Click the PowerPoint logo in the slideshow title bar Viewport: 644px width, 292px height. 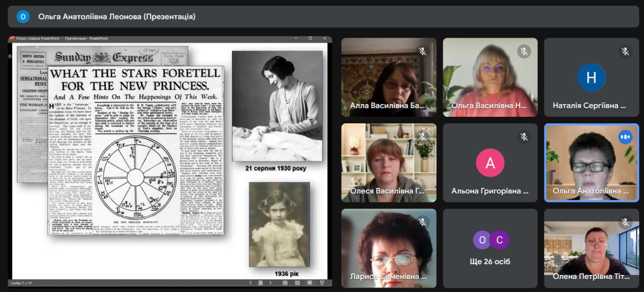(12, 39)
